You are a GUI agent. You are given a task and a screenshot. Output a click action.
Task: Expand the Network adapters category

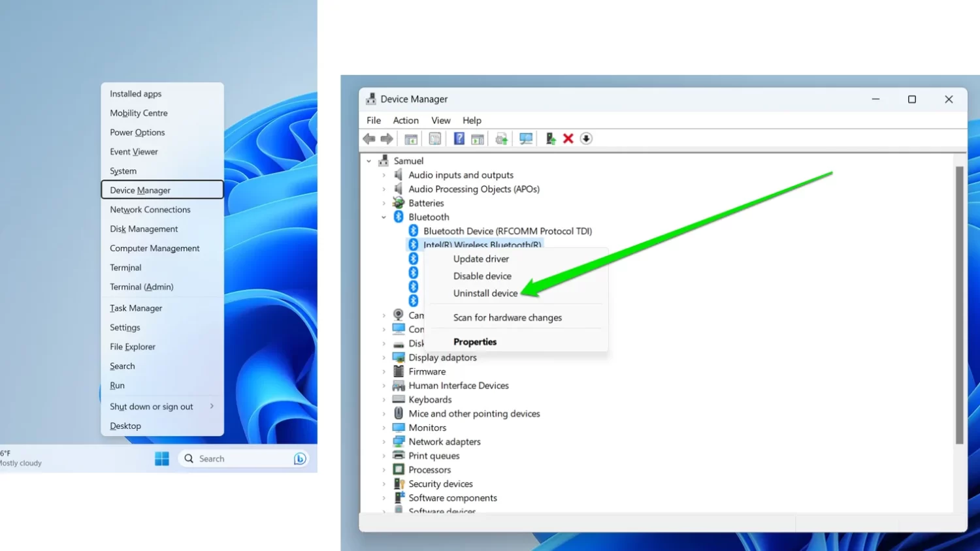tap(384, 442)
